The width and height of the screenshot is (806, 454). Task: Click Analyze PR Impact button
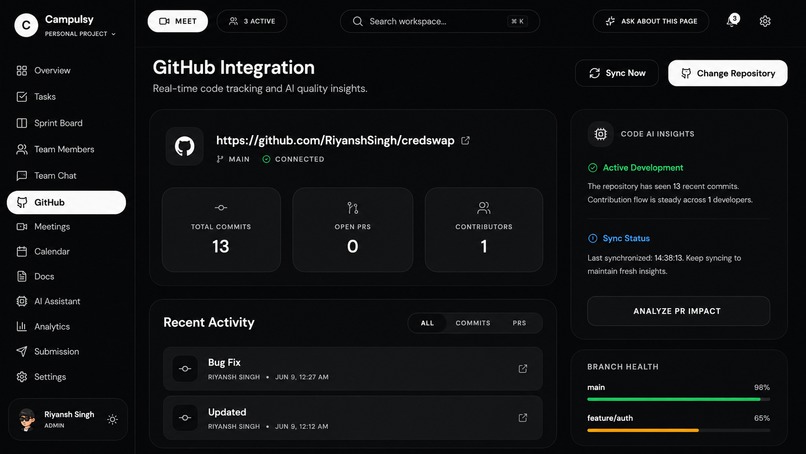point(679,311)
